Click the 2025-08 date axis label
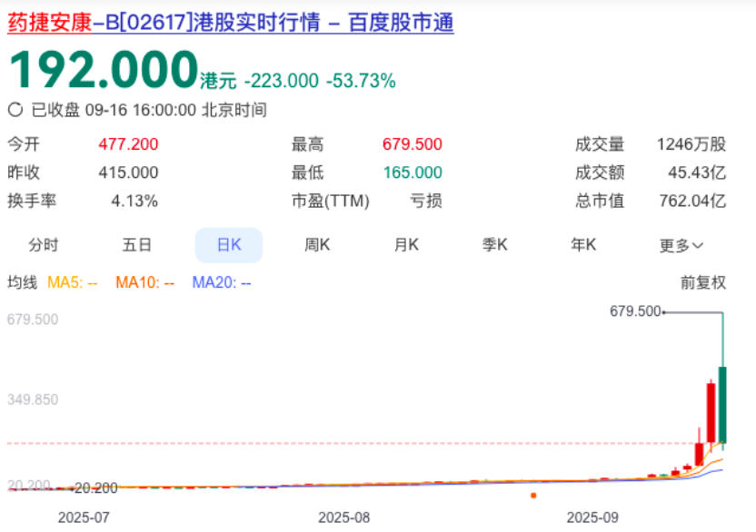 344,517
